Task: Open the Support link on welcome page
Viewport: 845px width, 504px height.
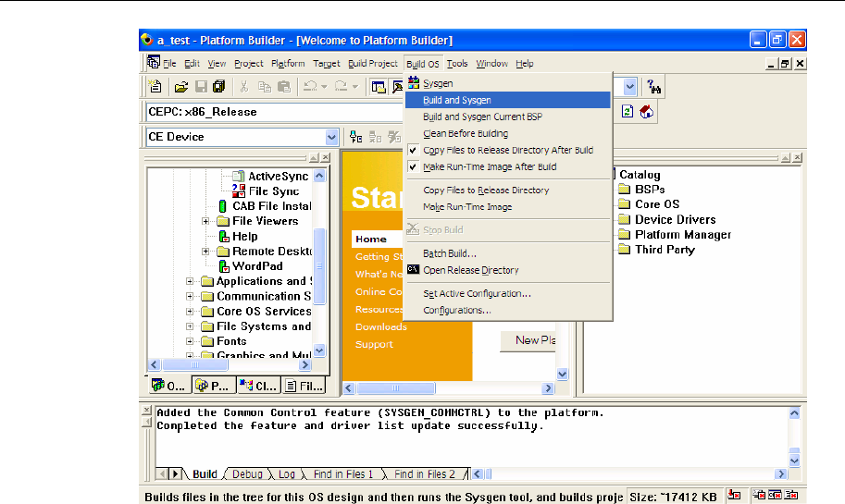Action: (x=374, y=345)
